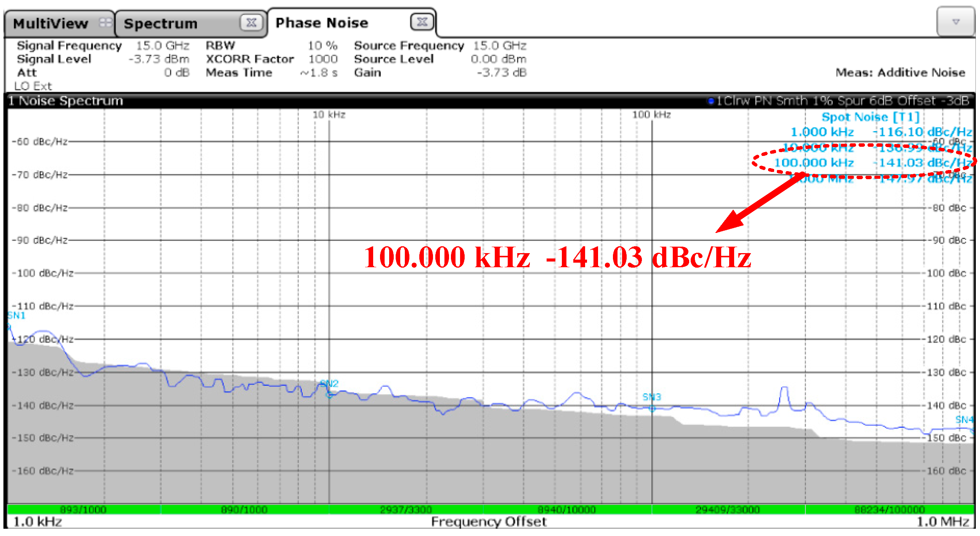Viewport: 980px width, 536px height.
Task: Click the 893/1000 progress segment
Action: click(84, 509)
